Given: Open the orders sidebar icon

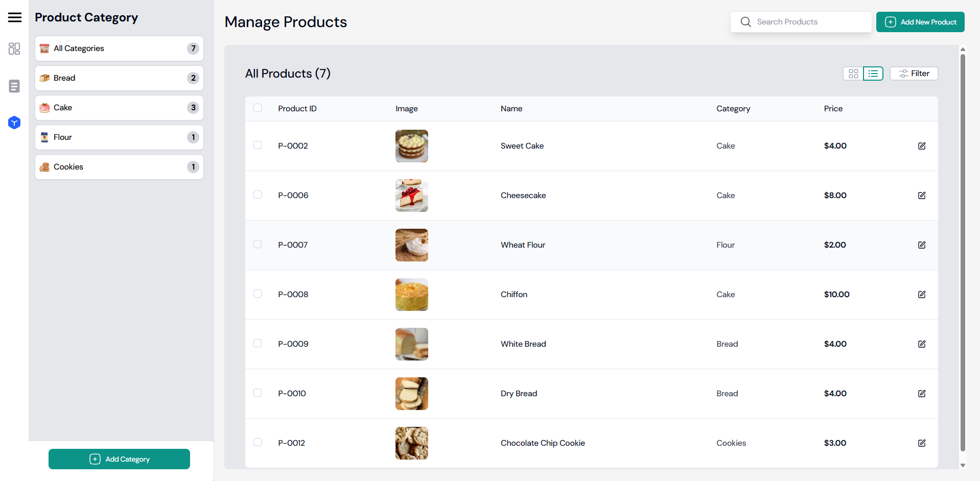Looking at the screenshot, I should pos(14,86).
